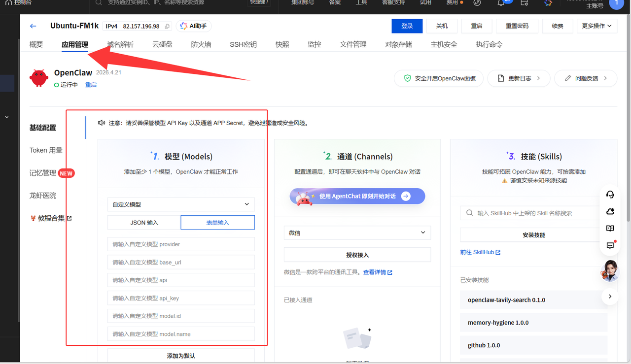Click the 续费 renew button
This screenshot has width=631, height=364.
point(558,26)
